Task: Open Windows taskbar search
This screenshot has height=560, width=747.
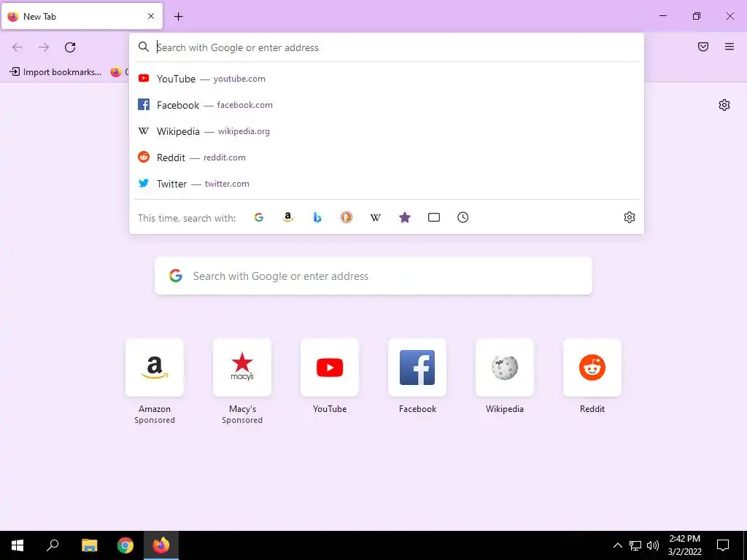Action: coord(53,545)
